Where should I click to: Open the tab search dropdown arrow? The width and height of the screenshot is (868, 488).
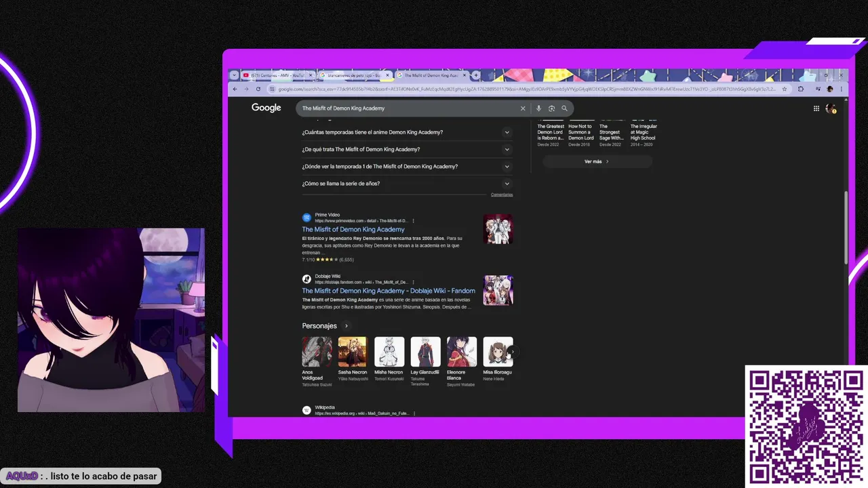[x=235, y=75]
